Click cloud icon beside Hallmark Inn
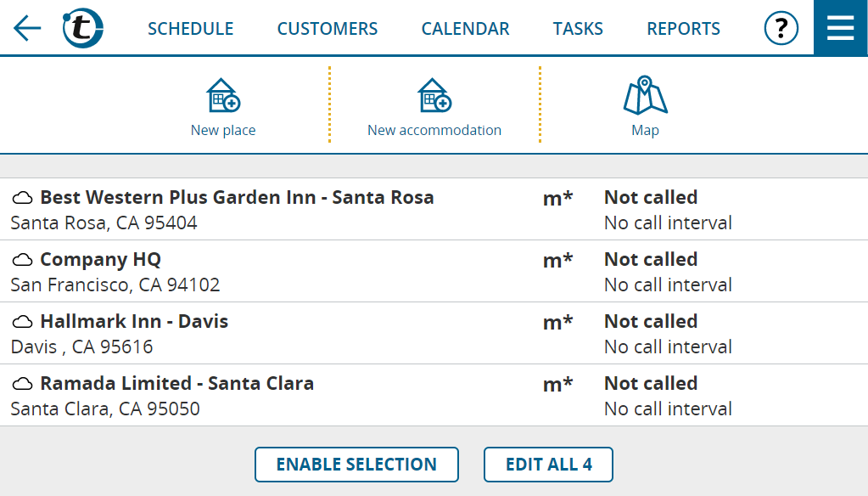The image size is (868, 496). (23, 323)
